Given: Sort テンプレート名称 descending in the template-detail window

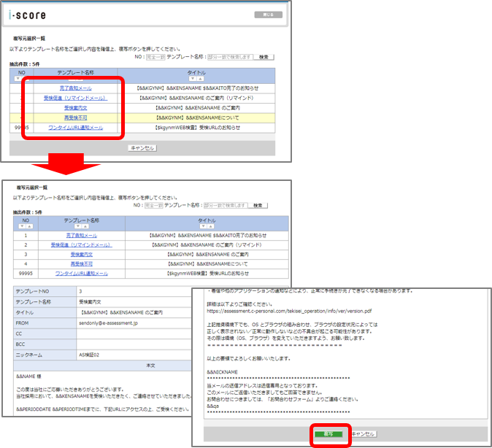Looking at the screenshot, I should click(x=78, y=226).
